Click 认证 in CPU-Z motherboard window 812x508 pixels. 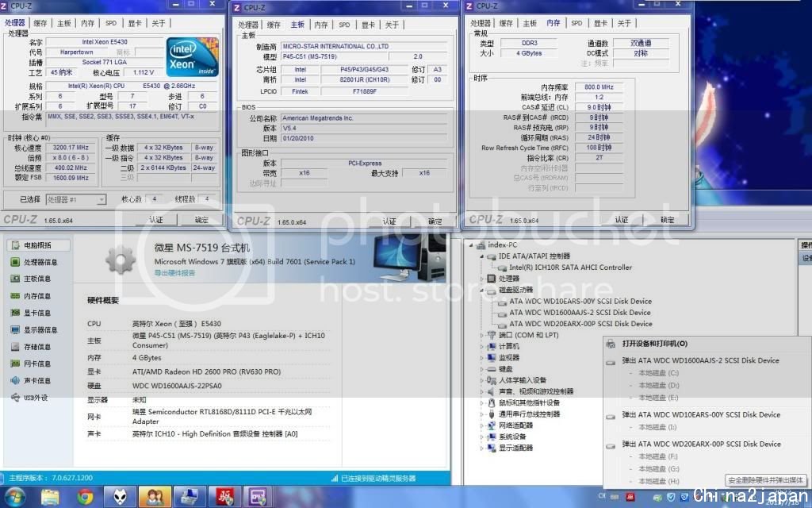coord(389,221)
